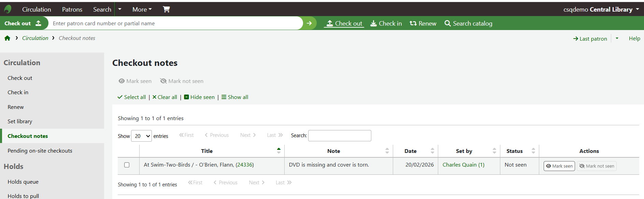Open Patrons in the top menu
Image resolution: width=644 pixels, height=199 pixels.
pos(72,9)
